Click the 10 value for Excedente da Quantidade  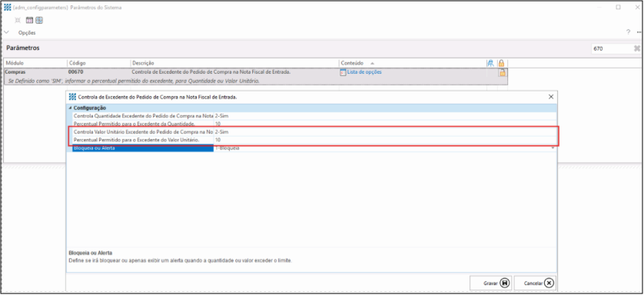pyautogui.click(x=217, y=124)
